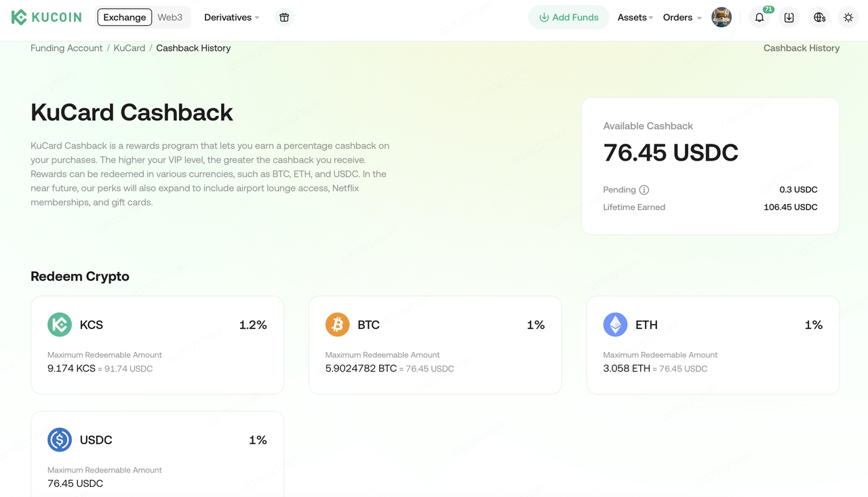Open the notifications bell
The width and height of the screenshot is (868, 497).
tap(759, 18)
